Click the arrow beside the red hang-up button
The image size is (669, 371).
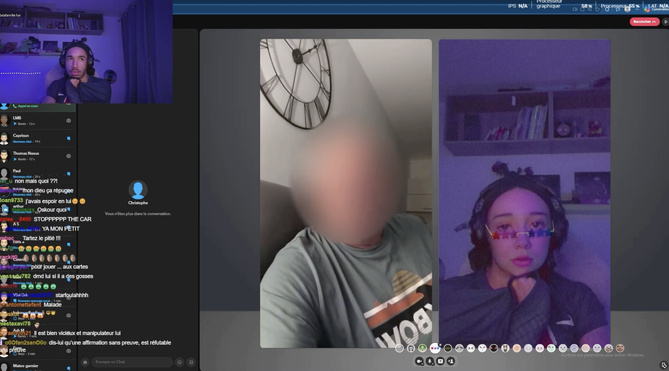coord(665,22)
